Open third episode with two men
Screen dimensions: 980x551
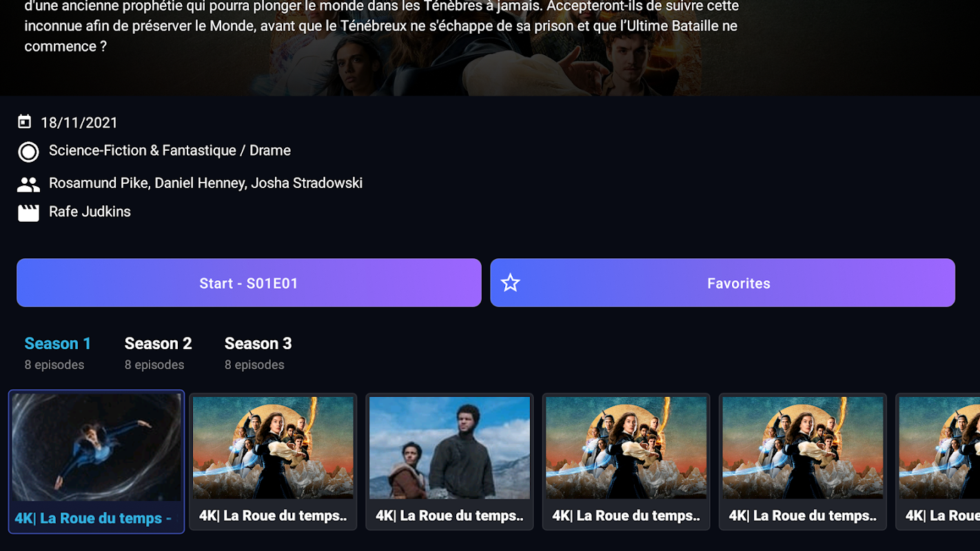449,462
